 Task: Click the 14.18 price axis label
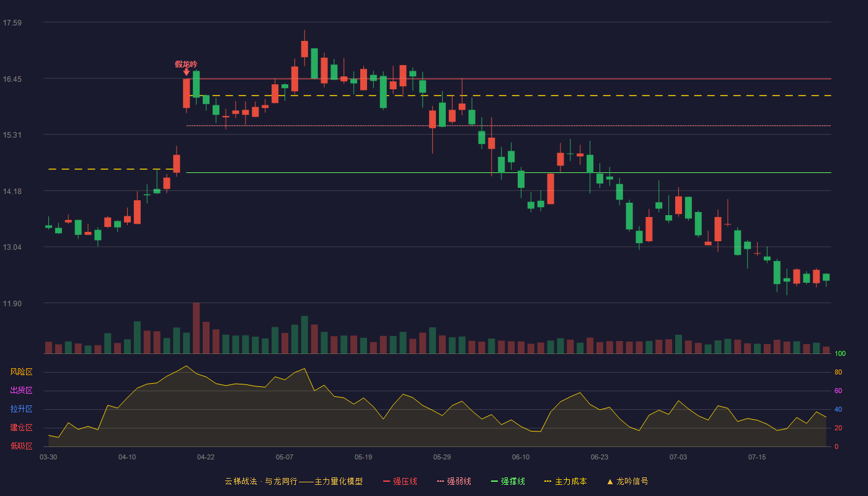tap(12, 191)
